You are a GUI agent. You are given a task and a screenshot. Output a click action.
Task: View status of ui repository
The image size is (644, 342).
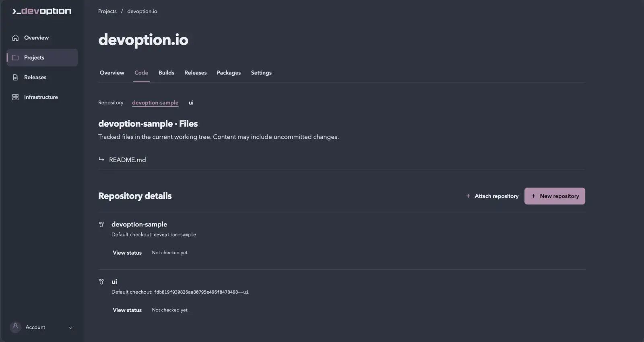tap(127, 310)
